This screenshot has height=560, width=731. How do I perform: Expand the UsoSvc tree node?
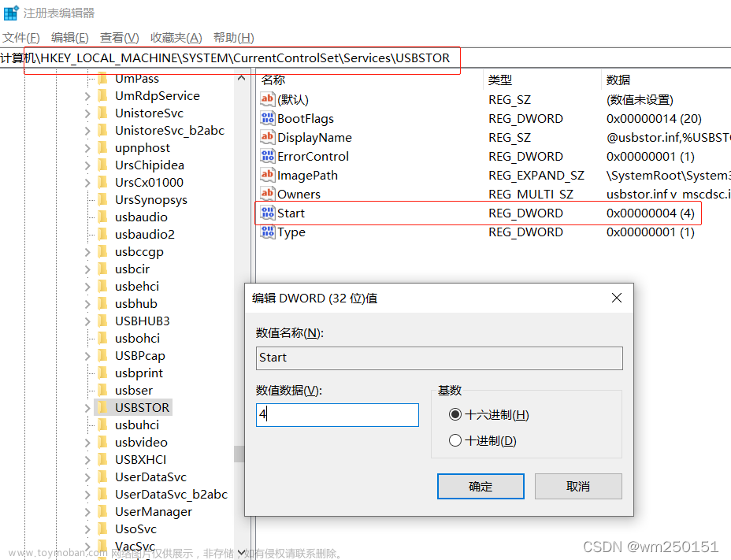point(87,529)
